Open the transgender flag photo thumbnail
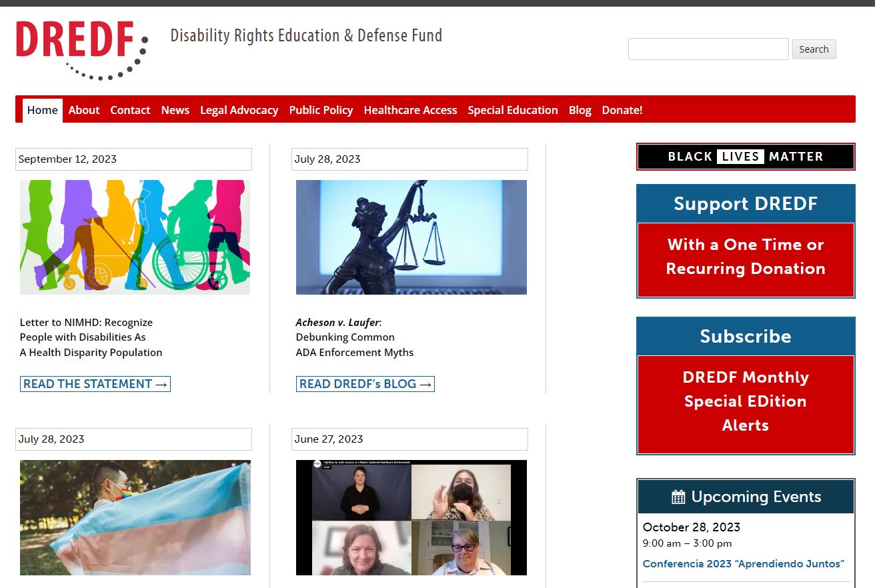The width and height of the screenshot is (875, 588). pyautogui.click(x=135, y=517)
